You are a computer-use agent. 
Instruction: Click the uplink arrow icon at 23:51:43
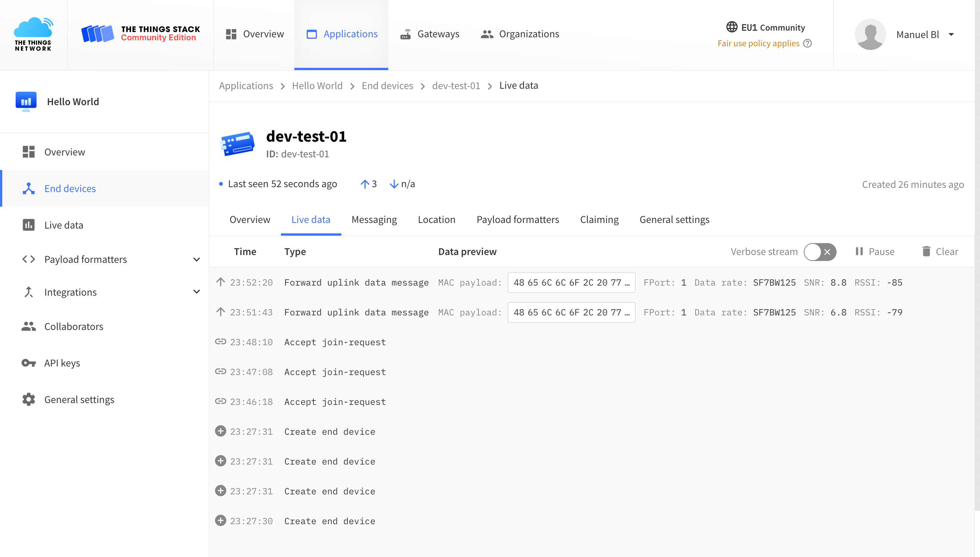pyautogui.click(x=220, y=312)
